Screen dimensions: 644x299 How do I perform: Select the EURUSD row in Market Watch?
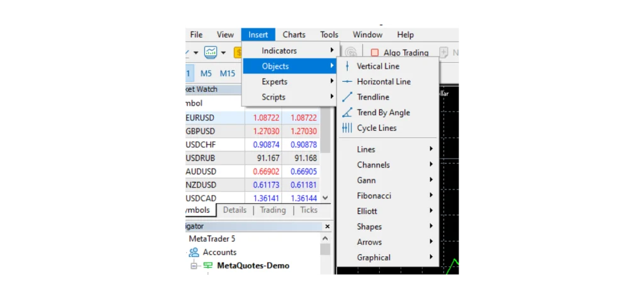click(214, 118)
